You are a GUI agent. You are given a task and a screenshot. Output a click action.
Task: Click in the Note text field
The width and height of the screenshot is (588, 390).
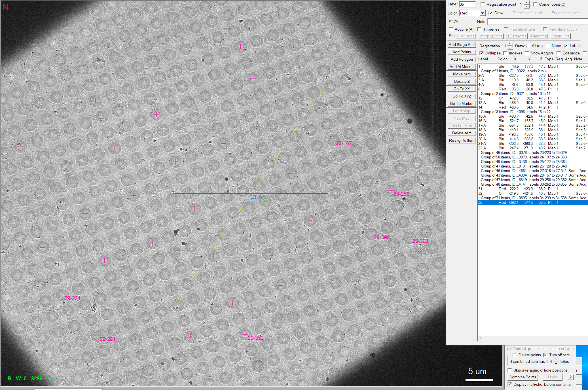click(538, 22)
